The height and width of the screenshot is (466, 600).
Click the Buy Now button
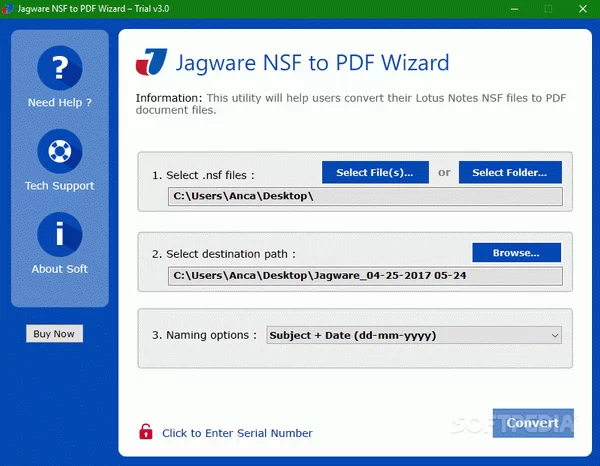54,334
